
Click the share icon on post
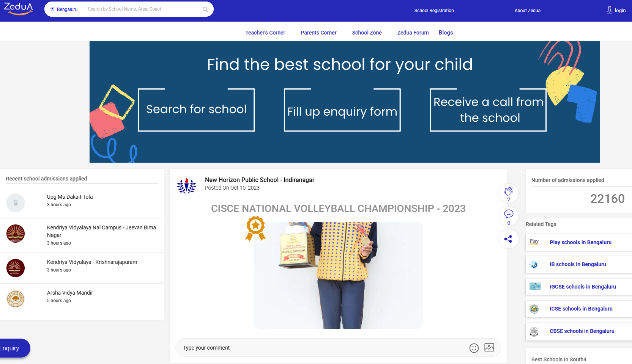[508, 239]
